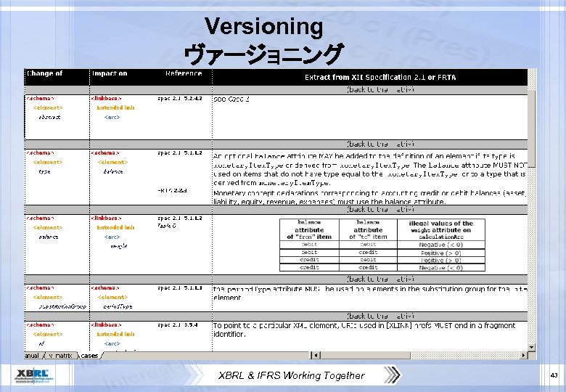Click 'Extract from XII Specification 2.1 or FRTA' header
Screen dimensions: 566x392
[x=380, y=77]
